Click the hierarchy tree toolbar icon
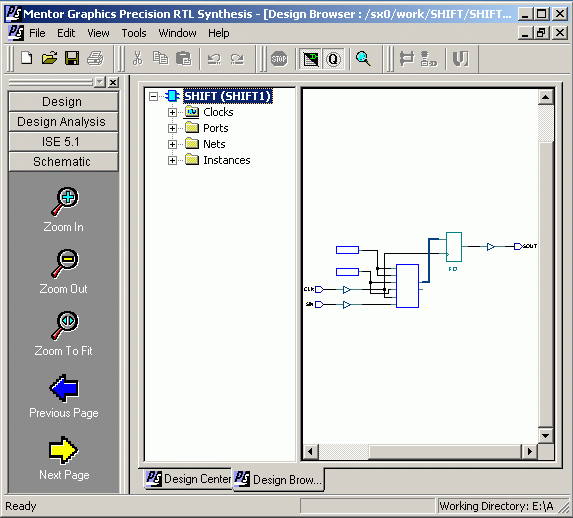The width and height of the screenshot is (573, 518). pyautogui.click(x=429, y=58)
